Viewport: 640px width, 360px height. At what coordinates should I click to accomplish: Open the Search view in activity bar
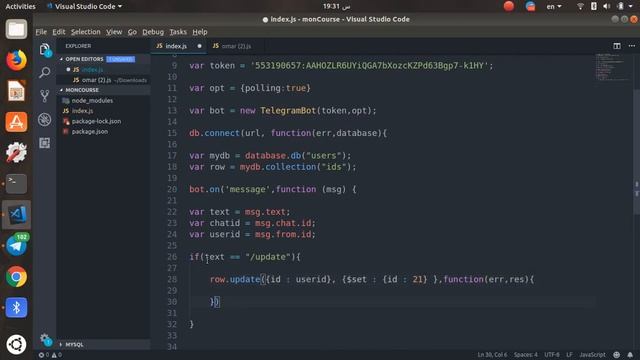click(45, 73)
